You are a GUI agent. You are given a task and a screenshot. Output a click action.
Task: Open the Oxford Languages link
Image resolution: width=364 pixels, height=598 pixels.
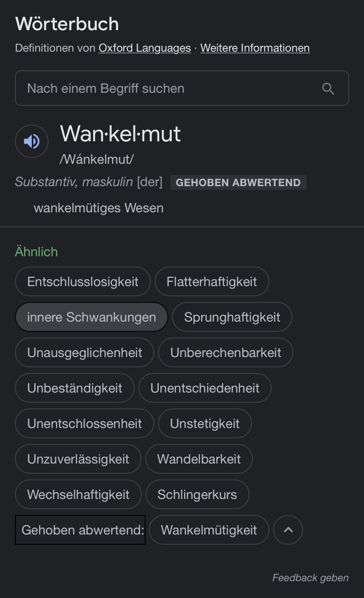tap(144, 48)
